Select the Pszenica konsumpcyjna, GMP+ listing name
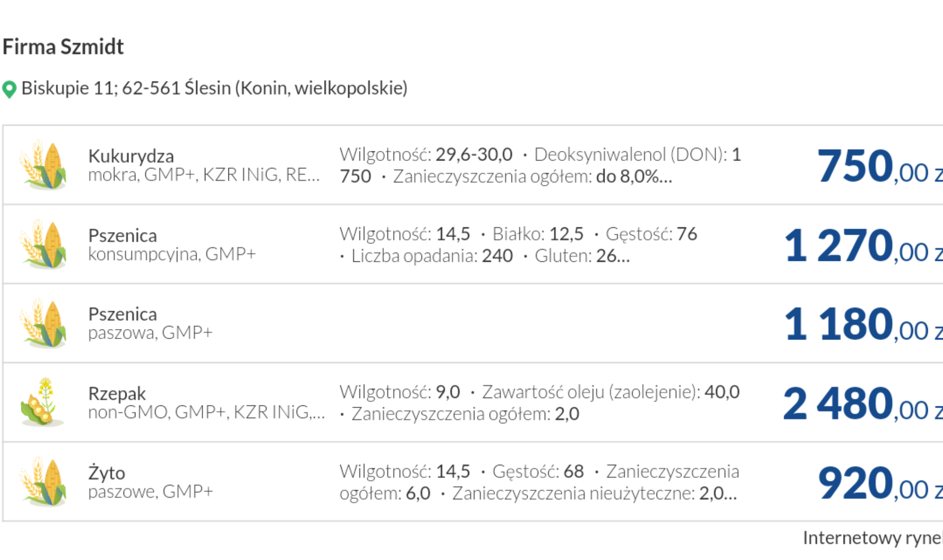The image size is (943, 560). click(x=123, y=236)
